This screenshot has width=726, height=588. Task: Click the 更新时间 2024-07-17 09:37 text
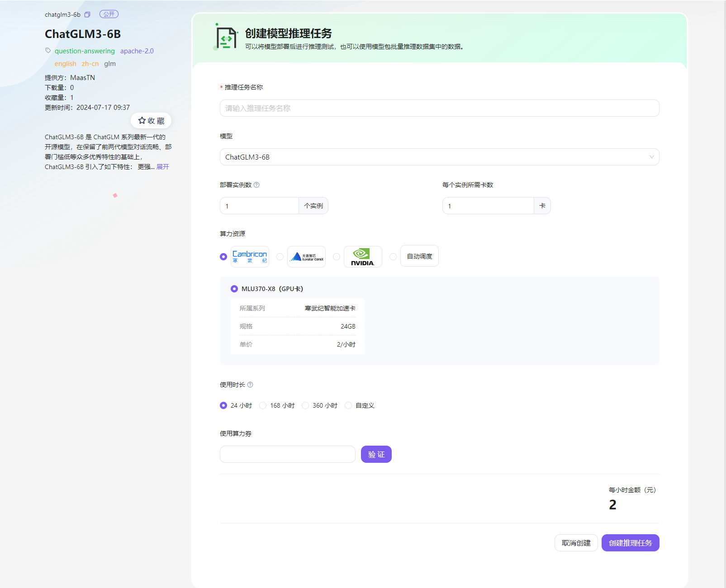coord(87,108)
